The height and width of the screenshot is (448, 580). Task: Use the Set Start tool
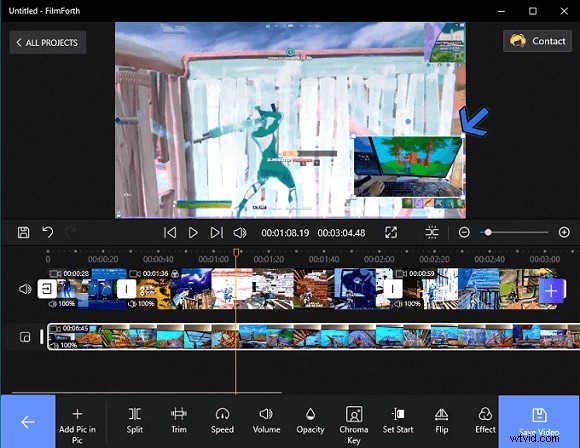(398, 421)
